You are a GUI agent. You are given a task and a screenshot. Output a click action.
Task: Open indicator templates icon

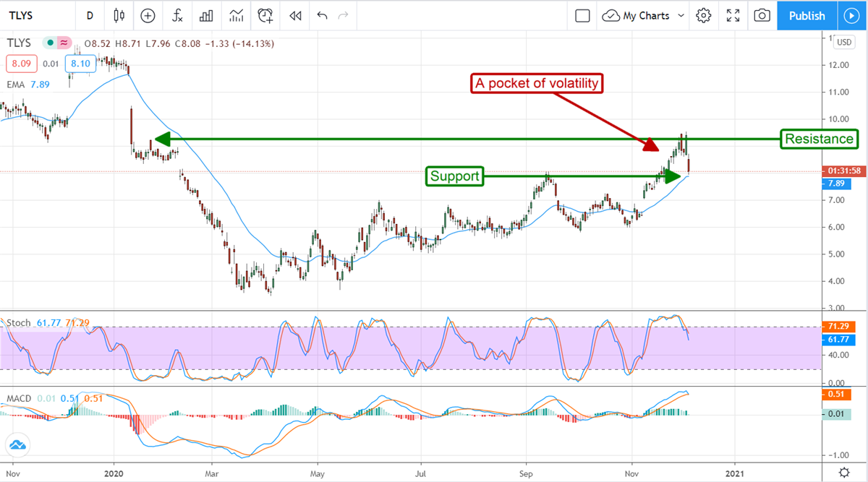pos(236,15)
